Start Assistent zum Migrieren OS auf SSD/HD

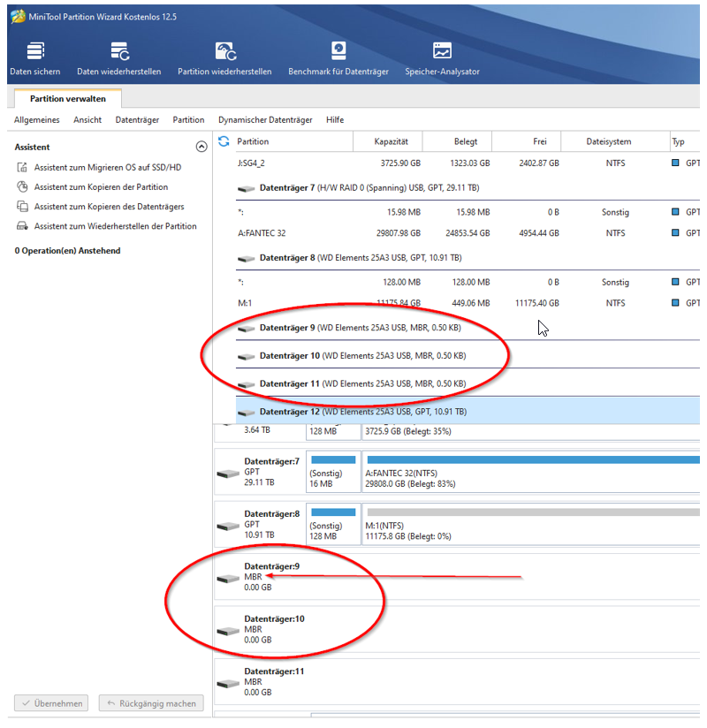(108, 167)
